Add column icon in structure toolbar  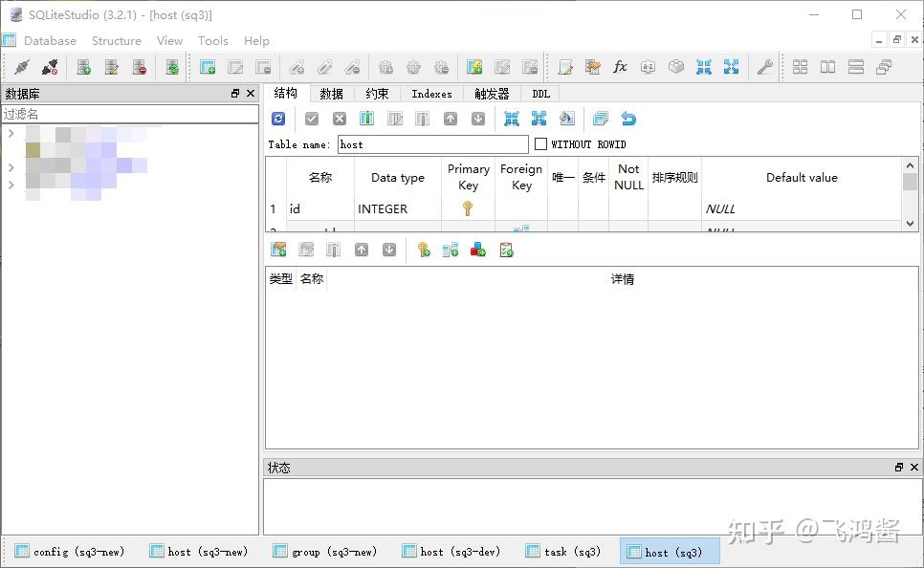[x=366, y=119]
